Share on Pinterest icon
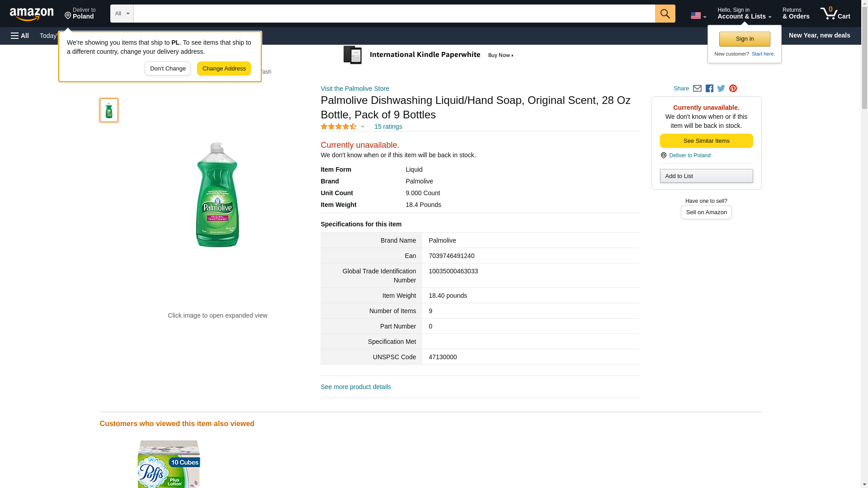 pos(733,89)
